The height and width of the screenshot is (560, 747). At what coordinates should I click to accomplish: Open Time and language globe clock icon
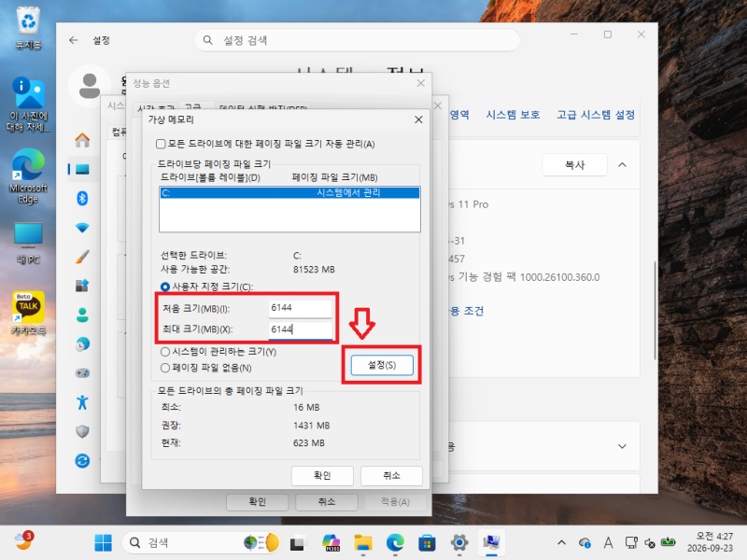point(82,343)
